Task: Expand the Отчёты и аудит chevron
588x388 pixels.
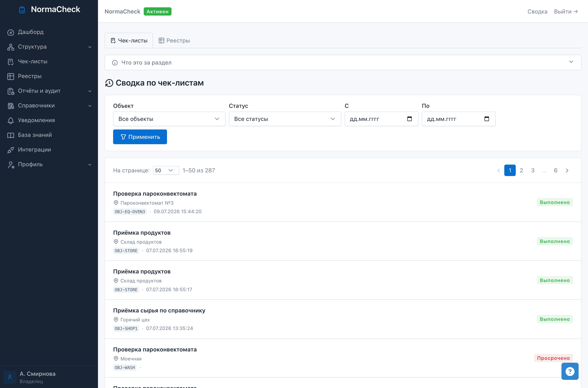Action: coord(90,91)
